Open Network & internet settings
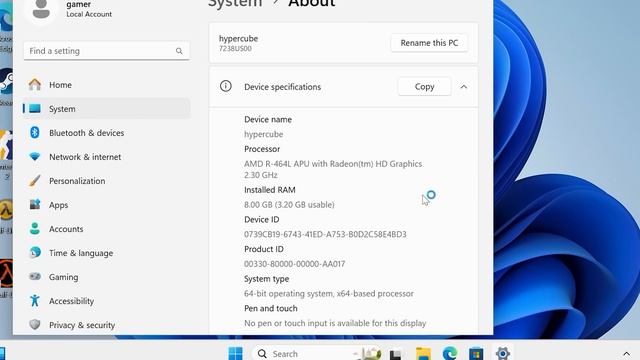The height and width of the screenshot is (360, 640). 106,157
